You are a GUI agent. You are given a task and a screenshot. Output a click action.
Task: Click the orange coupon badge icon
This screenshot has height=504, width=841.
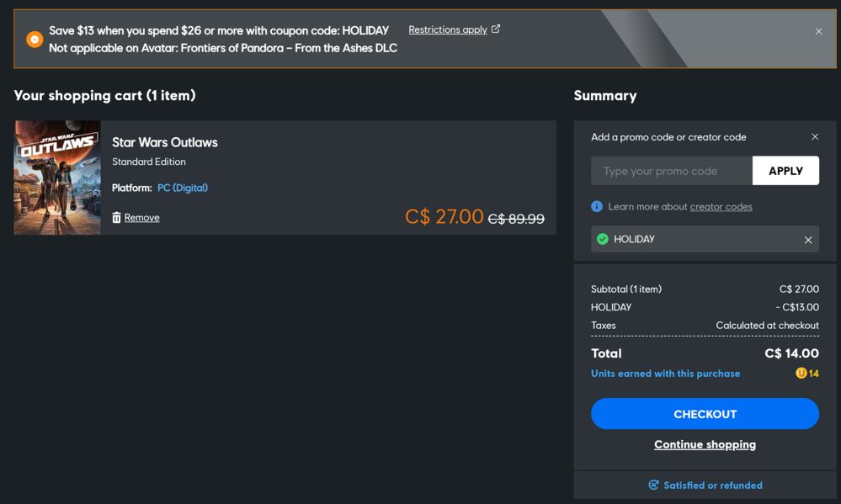click(x=35, y=40)
